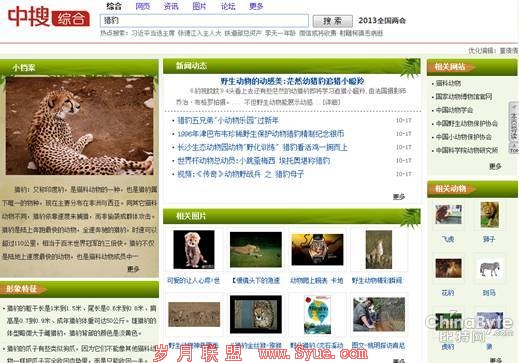
Task: Open related site 国家动物博物馆官网
Action: [464, 97]
